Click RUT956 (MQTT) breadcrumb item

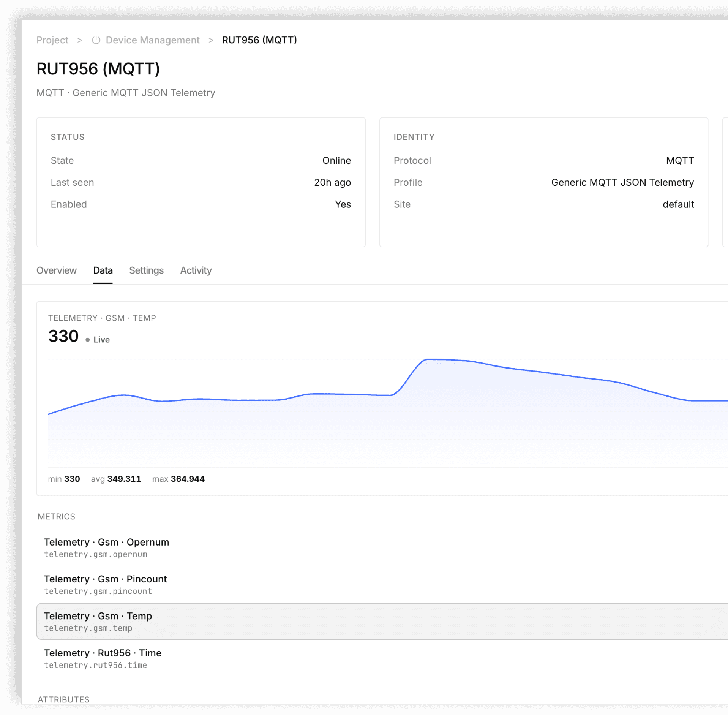click(259, 40)
